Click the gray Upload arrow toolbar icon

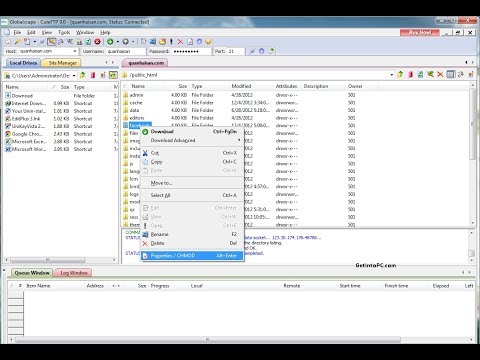click(125, 42)
